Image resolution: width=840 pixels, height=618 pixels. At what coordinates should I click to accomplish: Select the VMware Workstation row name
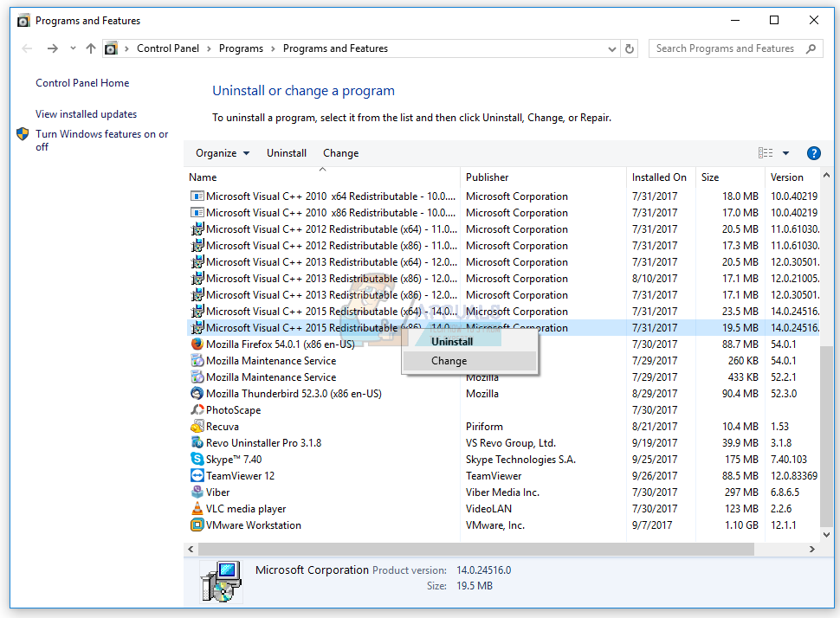[254, 525]
